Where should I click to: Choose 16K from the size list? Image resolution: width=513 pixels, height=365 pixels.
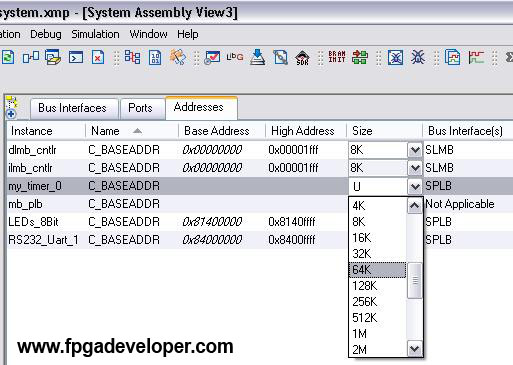coord(378,238)
